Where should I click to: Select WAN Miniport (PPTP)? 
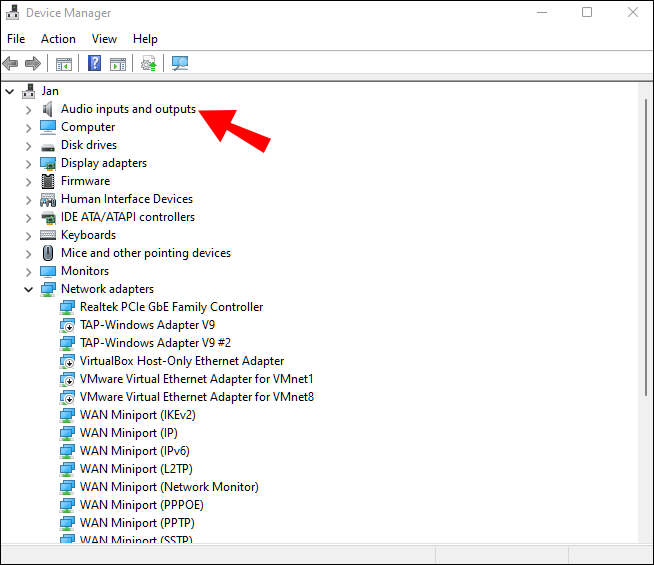pyautogui.click(x=137, y=522)
